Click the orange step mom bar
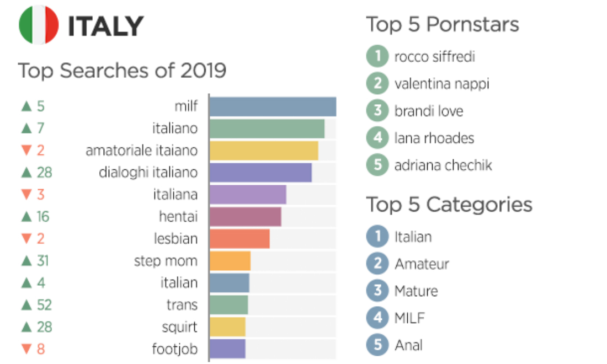The width and height of the screenshot is (607, 364). (x=230, y=261)
